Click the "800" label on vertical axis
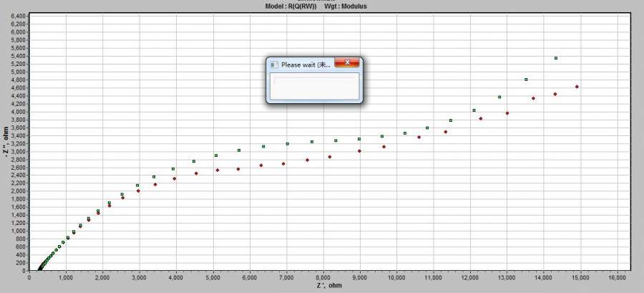644x293 pixels. point(21,239)
